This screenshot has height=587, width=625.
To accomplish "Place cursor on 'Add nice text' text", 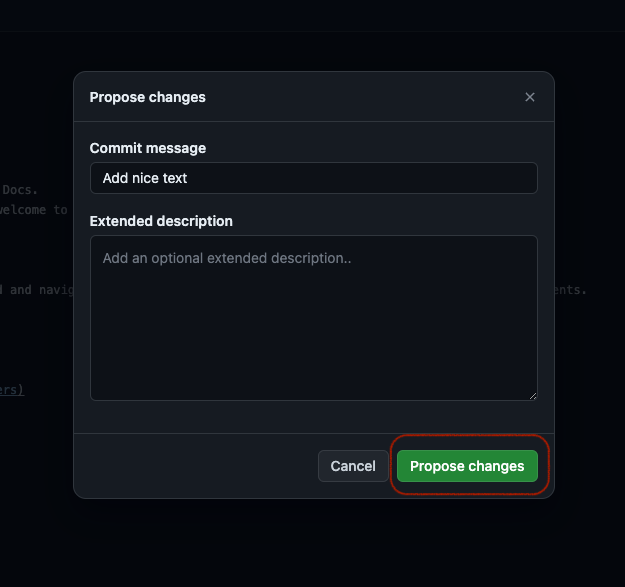I will pos(145,178).
